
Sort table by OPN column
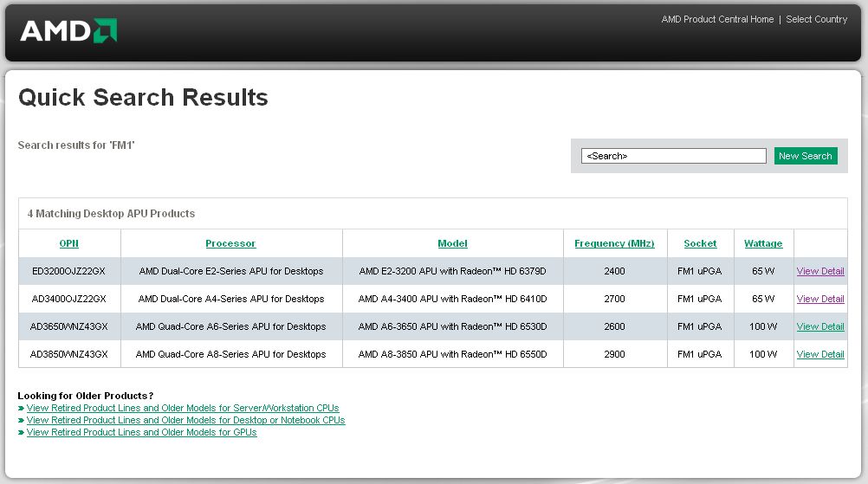(69, 243)
